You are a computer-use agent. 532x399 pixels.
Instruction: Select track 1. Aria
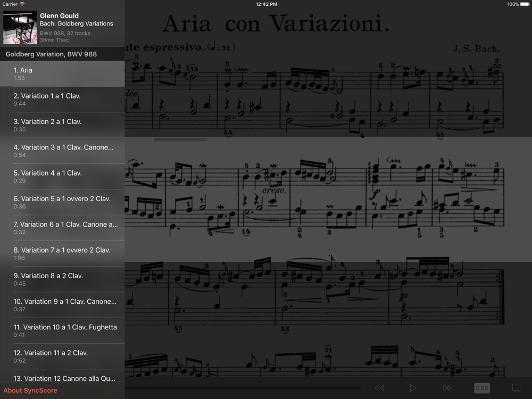coord(62,73)
